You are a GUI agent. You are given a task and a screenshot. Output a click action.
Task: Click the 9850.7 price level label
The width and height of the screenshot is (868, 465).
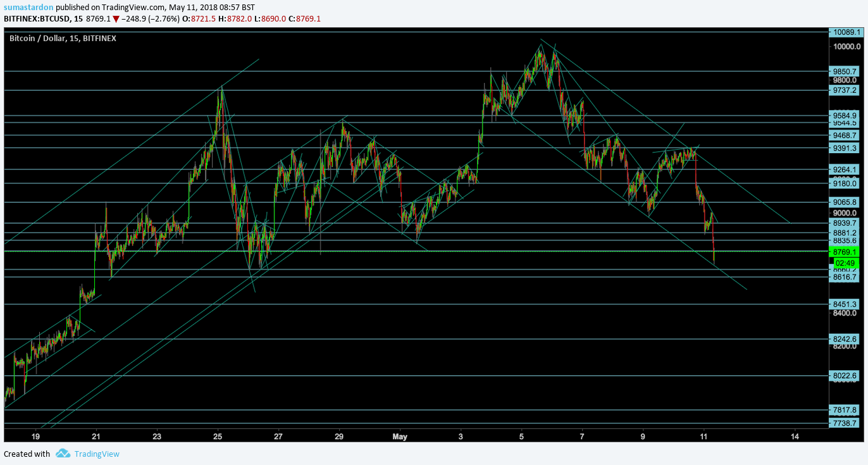845,71
